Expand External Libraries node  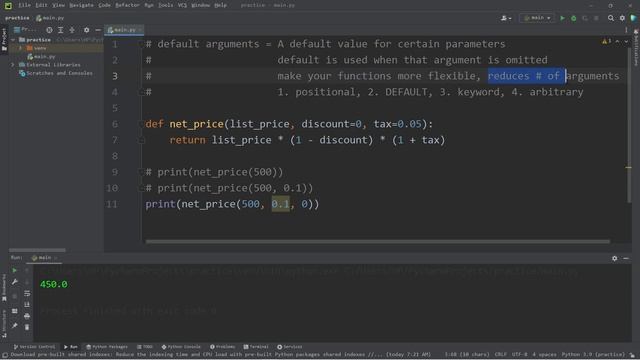(x=13, y=65)
